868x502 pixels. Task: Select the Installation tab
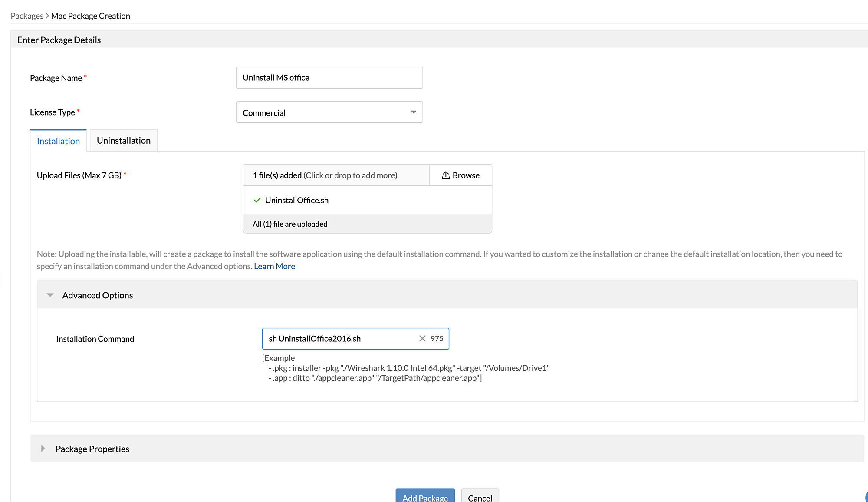point(58,141)
